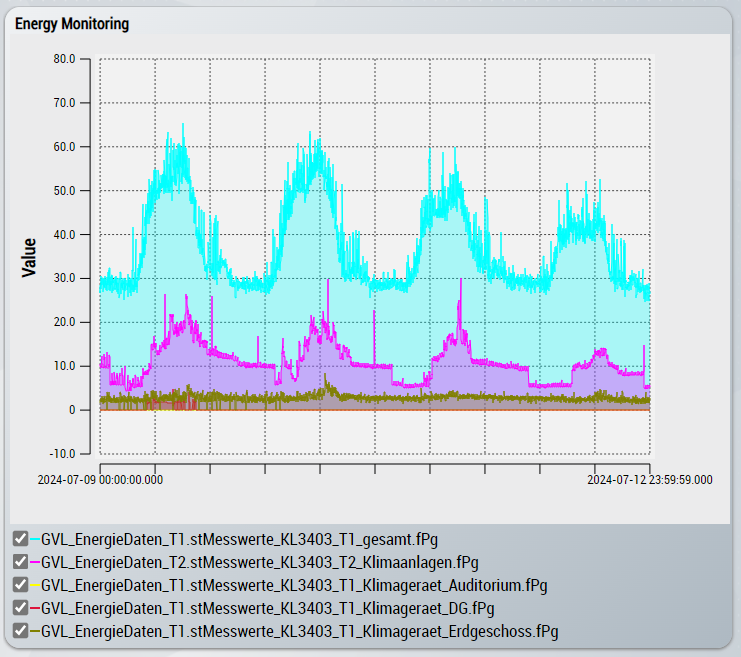
Task: Untick the Klimageraet_Erdgeschoss series checkbox
Action: coord(20,631)
